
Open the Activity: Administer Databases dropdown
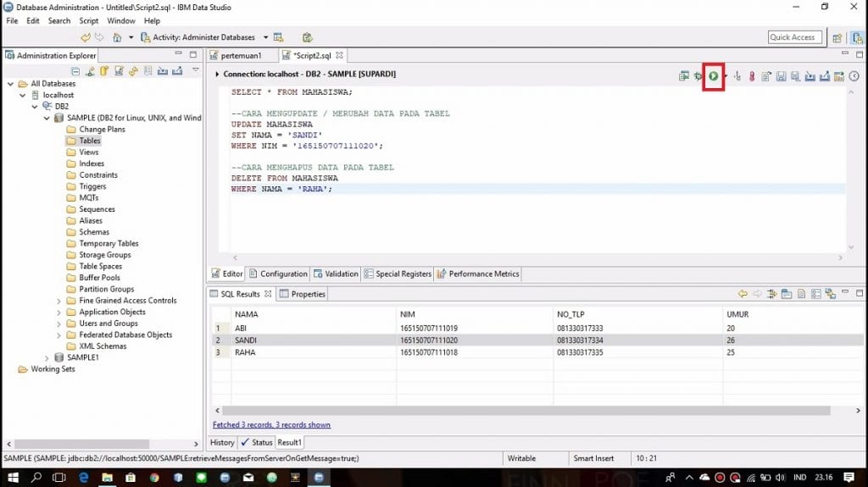pyautogui.click(x=265, y=37)
